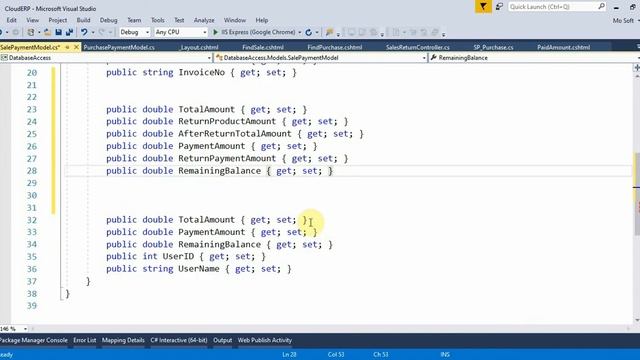Click AfterReturnTotalAmount on line 25
The height and width of the screenshot is (360, 640).
click(235, 134)
